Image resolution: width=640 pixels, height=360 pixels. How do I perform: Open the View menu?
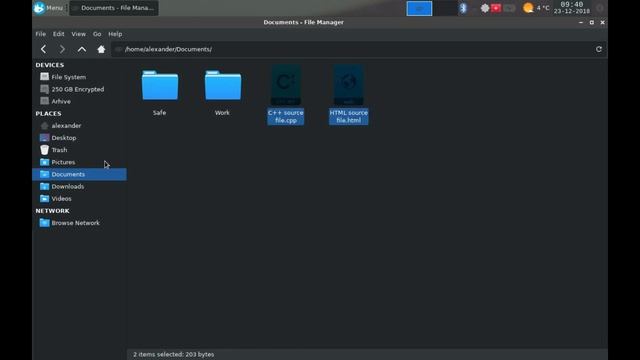pos(78,34)
